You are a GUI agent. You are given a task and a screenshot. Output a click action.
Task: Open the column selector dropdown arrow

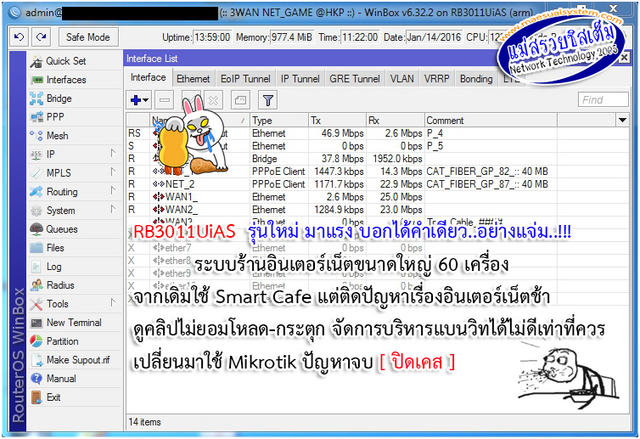pos(622,120)
